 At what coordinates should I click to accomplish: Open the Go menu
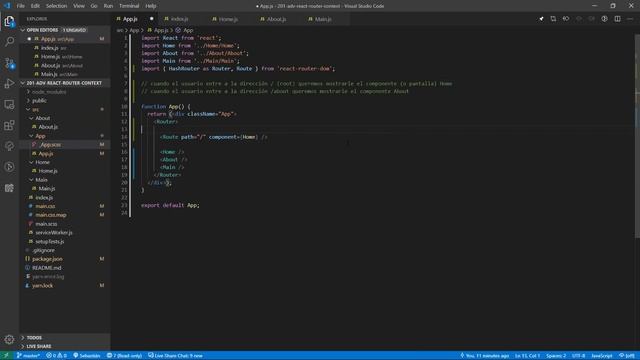point(94,6)
